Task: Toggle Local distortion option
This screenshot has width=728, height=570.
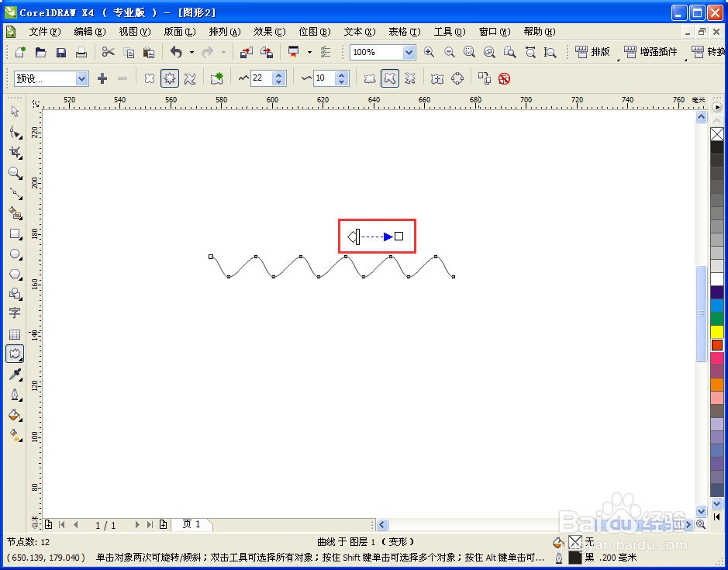Action: [409, 78]
